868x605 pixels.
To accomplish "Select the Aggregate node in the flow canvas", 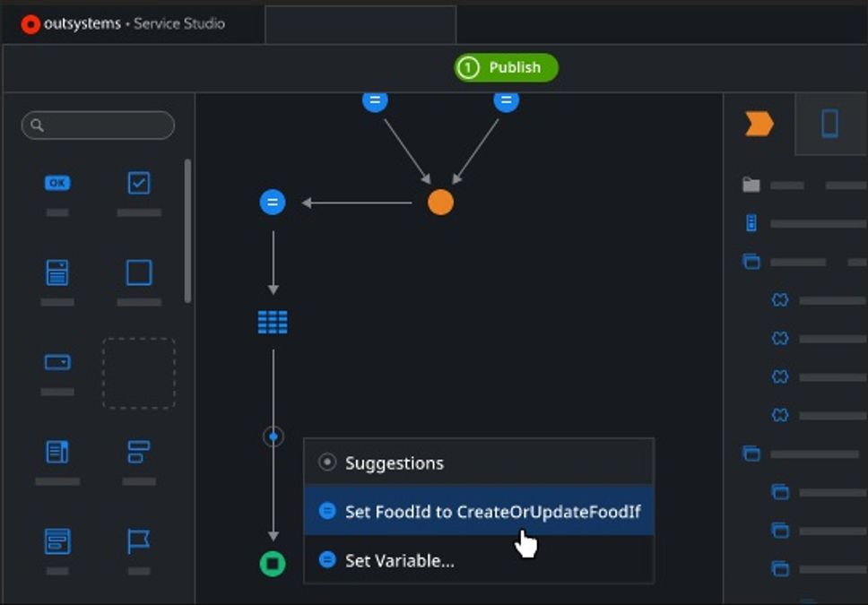I will (x=272, y=322).
